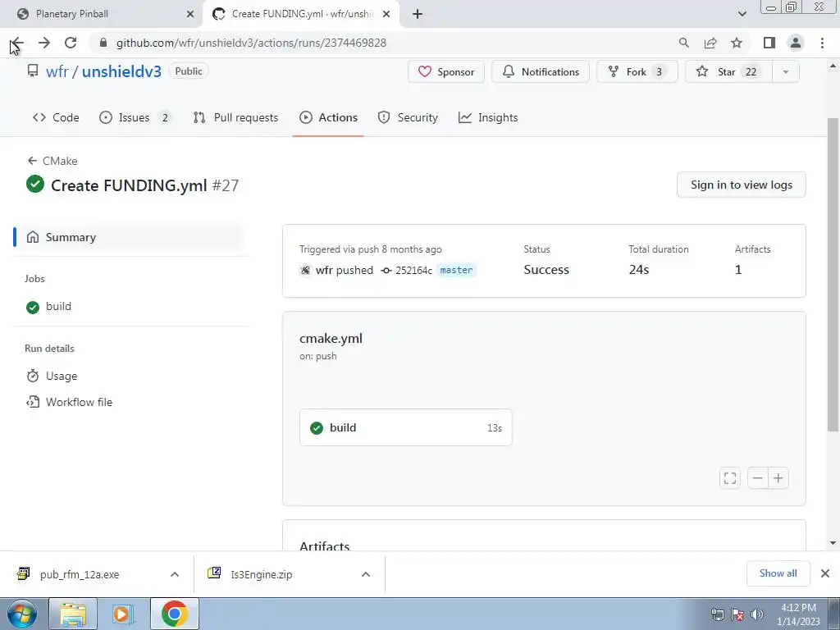The image size is (840, 630).
Task: Switch to Planetary Pinball tab
Action: (x=102, y=14)
